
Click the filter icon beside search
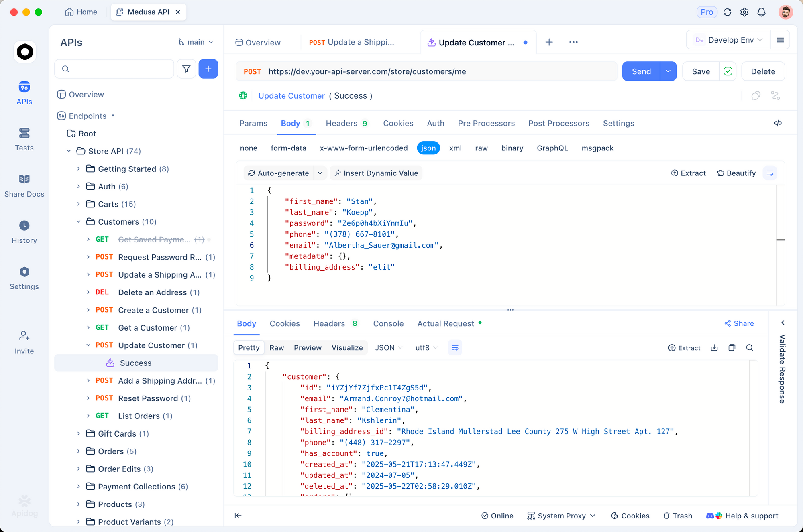point(186,69)
